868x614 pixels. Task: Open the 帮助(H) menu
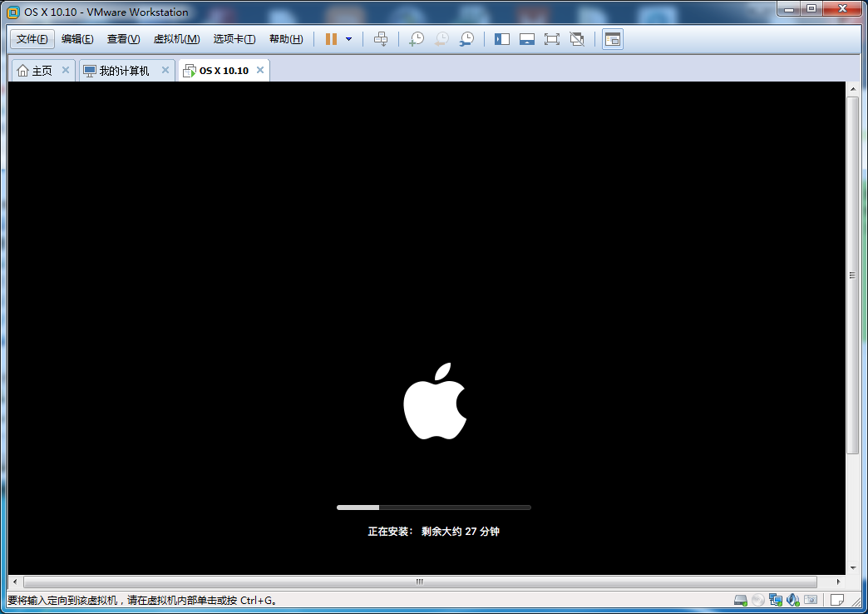point(286,39)
